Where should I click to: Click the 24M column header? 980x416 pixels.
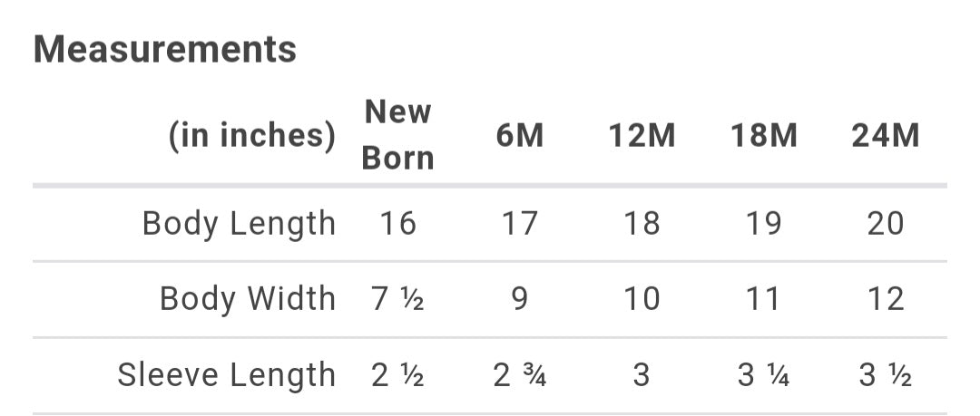pos(885,135)
